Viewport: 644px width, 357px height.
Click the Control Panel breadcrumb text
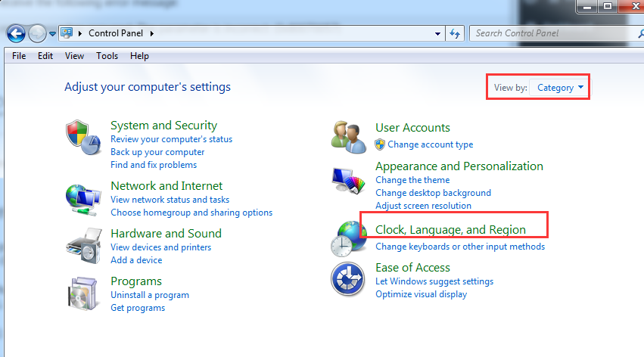[116, 33]
